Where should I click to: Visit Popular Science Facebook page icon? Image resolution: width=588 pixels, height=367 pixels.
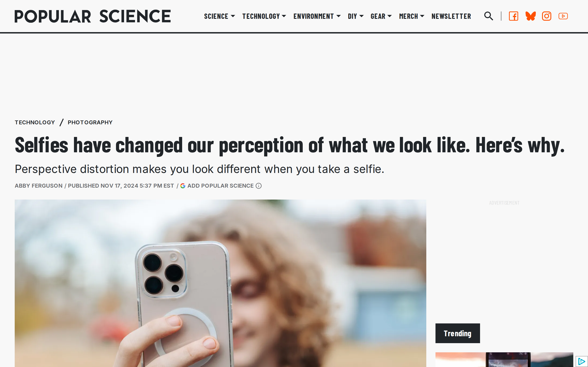[513, 16]
